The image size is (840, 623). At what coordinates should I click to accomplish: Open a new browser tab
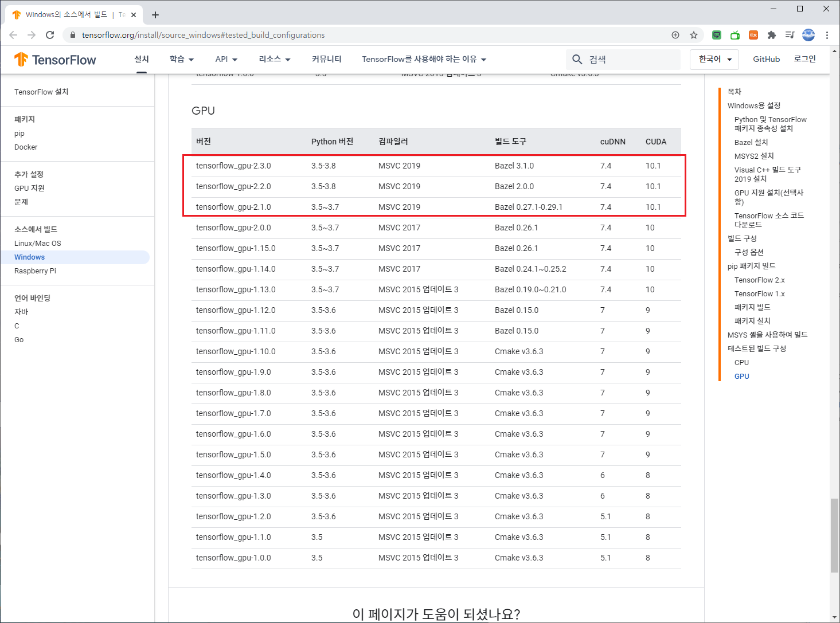click(x=155, y=15)
